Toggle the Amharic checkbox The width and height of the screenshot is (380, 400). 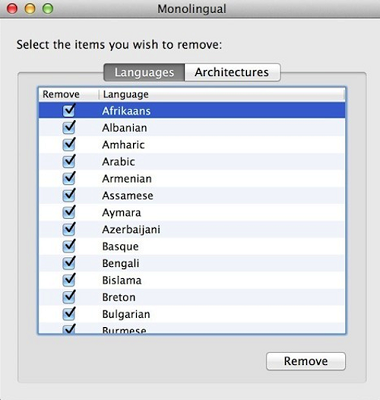(x=69, y=145)
